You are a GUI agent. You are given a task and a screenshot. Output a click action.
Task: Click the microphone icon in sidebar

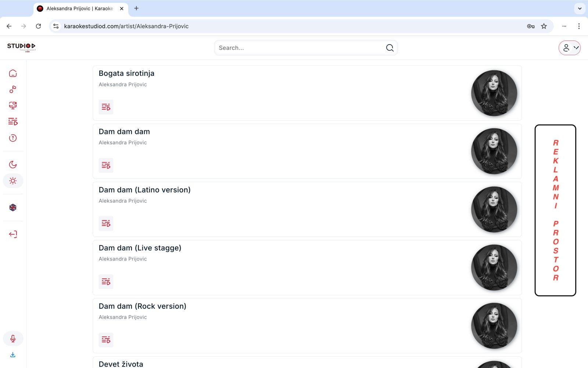(13, 339)
